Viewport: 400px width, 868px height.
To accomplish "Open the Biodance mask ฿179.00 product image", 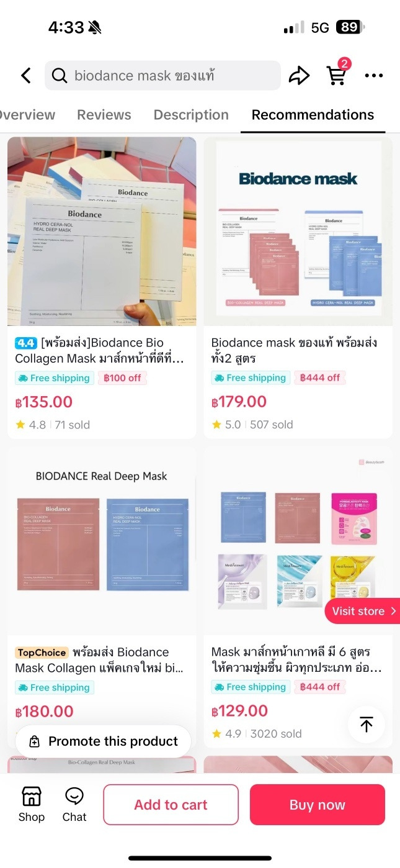I will (298, 231).
